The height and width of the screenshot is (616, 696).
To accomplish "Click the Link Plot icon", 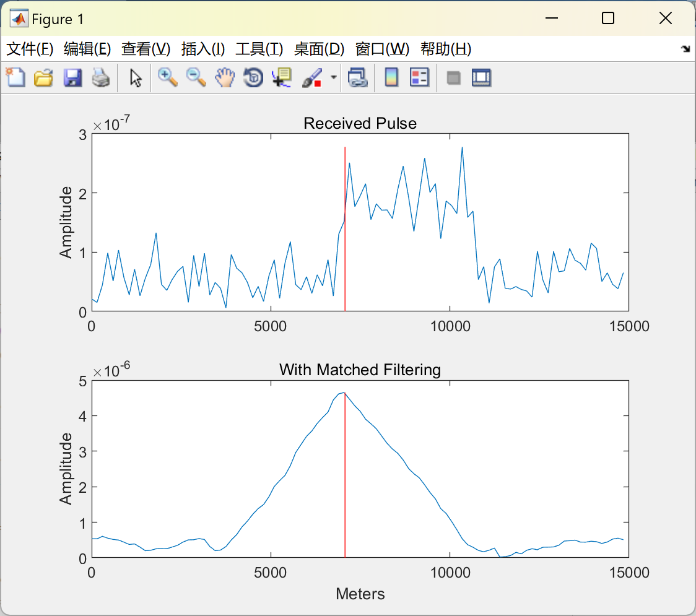I will pos(358,77).
